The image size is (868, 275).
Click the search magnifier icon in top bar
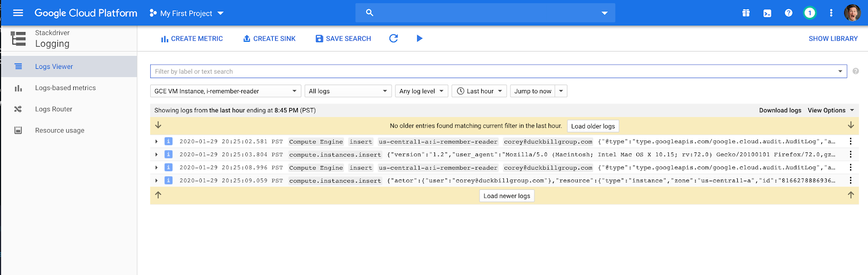(x=369, y=13)
